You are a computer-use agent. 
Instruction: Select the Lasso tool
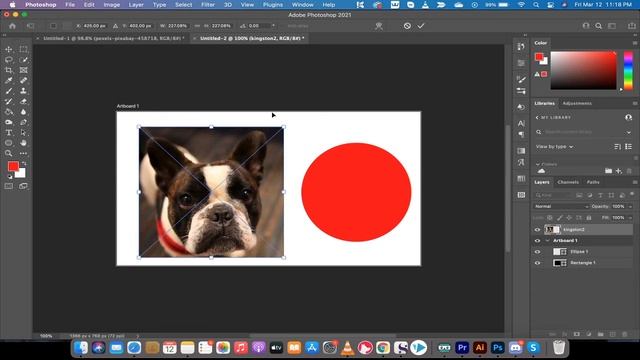9,60
